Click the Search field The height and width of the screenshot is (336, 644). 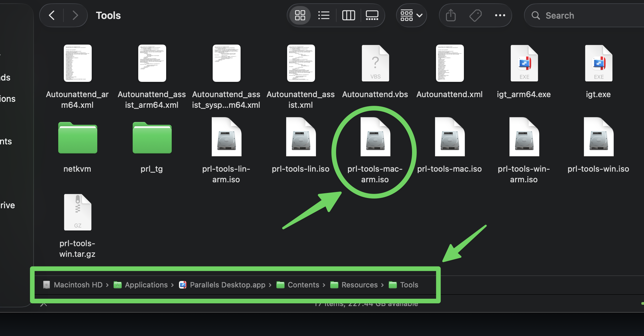click(x=585, y=16)
